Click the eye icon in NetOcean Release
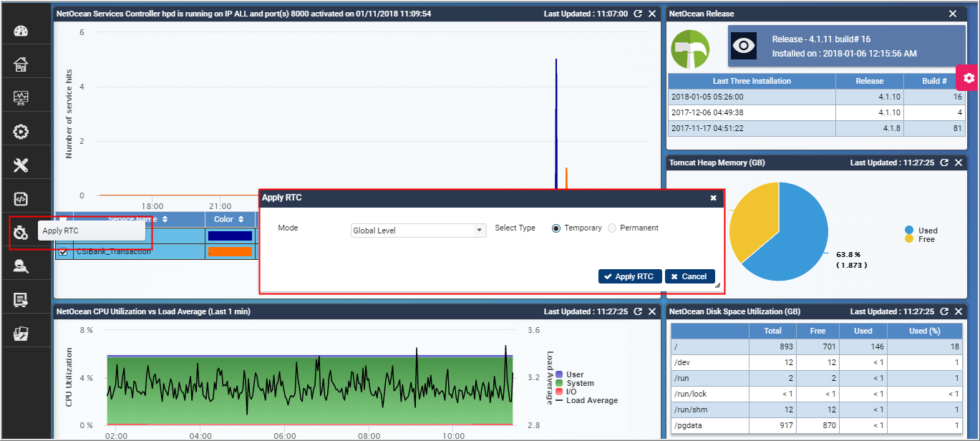 (744, 46)
